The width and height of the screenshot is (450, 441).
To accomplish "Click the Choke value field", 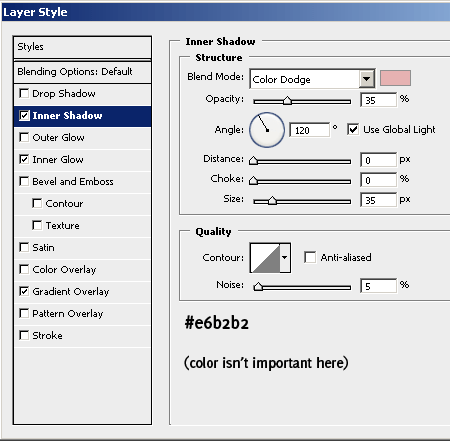I will pos(379,180).
